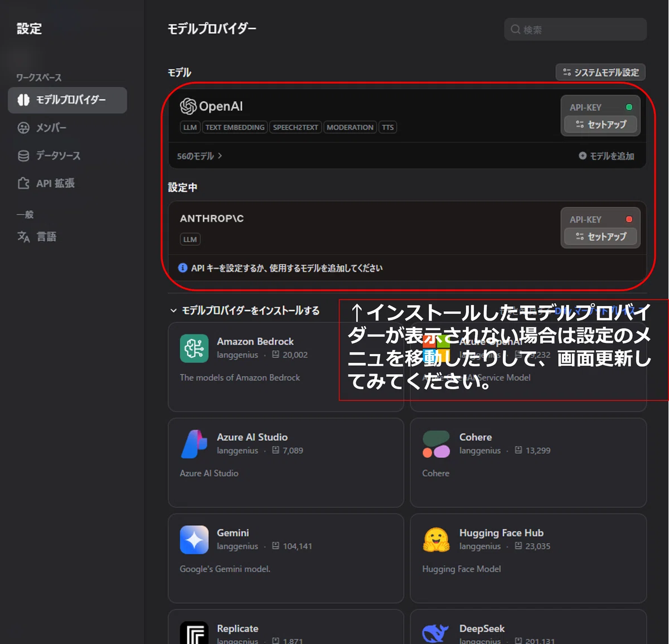669x644 pixels.
Task: Expand the 56のモデル list
Action: pos(199,156)
